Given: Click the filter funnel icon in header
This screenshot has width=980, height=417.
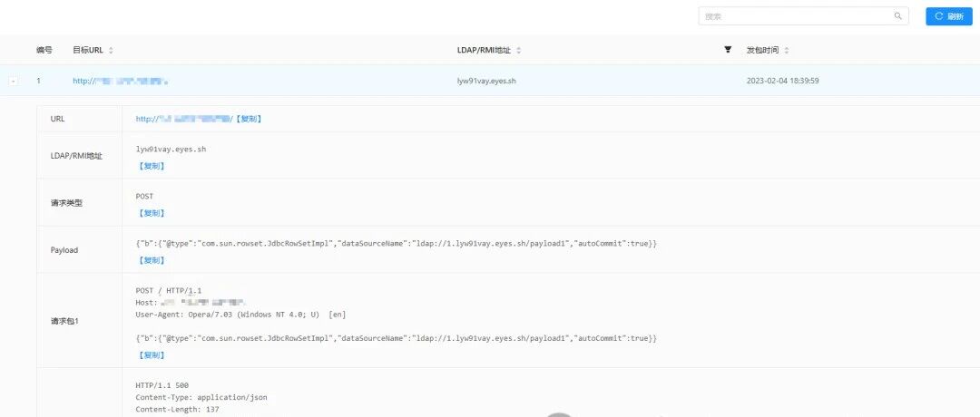Looking at the screenshot, I should 728,49.
